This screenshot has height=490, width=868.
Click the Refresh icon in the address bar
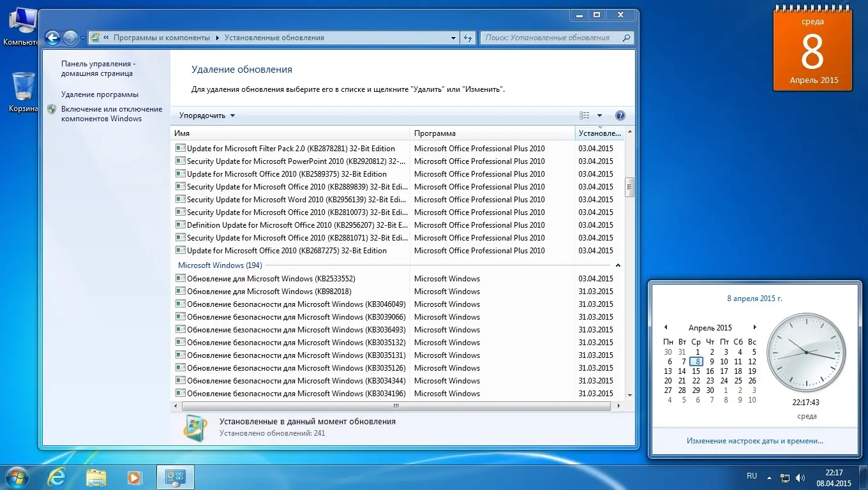click(x=468, y=38)
